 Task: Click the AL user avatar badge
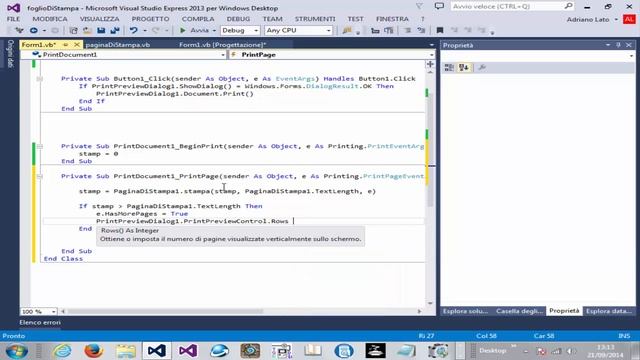(629, 19)
